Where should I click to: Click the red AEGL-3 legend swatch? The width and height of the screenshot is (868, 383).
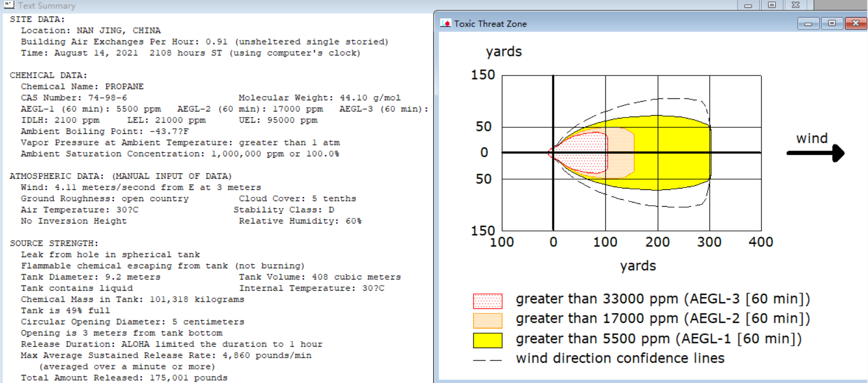[x=488, y=301]
